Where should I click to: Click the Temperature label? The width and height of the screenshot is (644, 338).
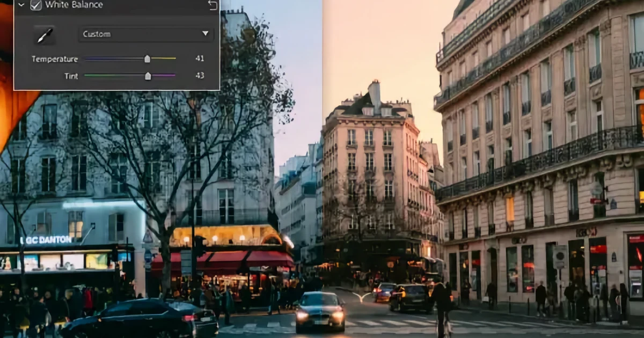[x=55, y=59]
